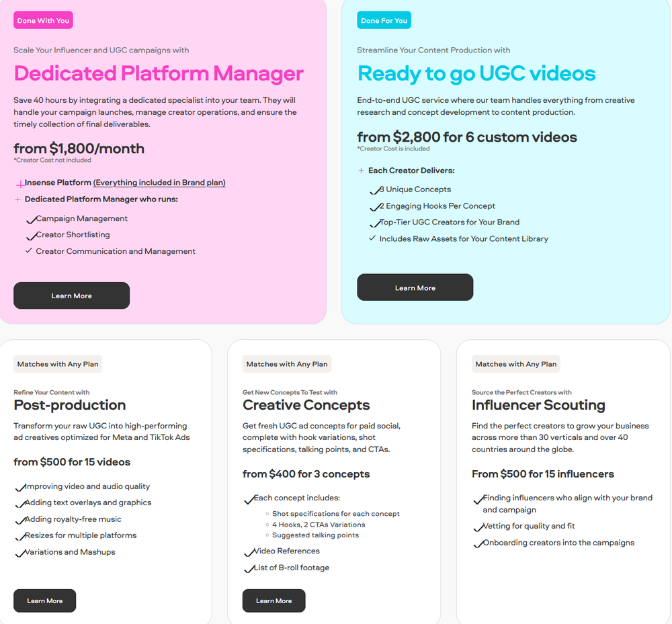Click the checkmark next to Includes Raw Assets

pos(372,238)
